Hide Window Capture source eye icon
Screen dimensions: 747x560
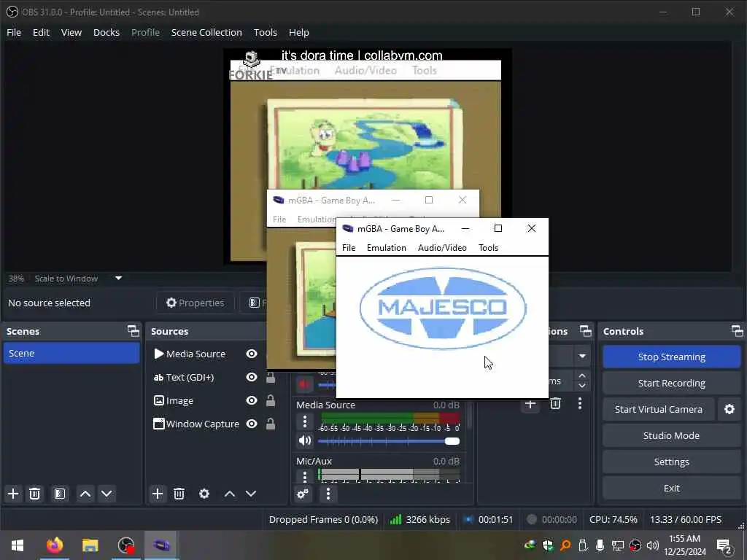click(x=252, y=424)
